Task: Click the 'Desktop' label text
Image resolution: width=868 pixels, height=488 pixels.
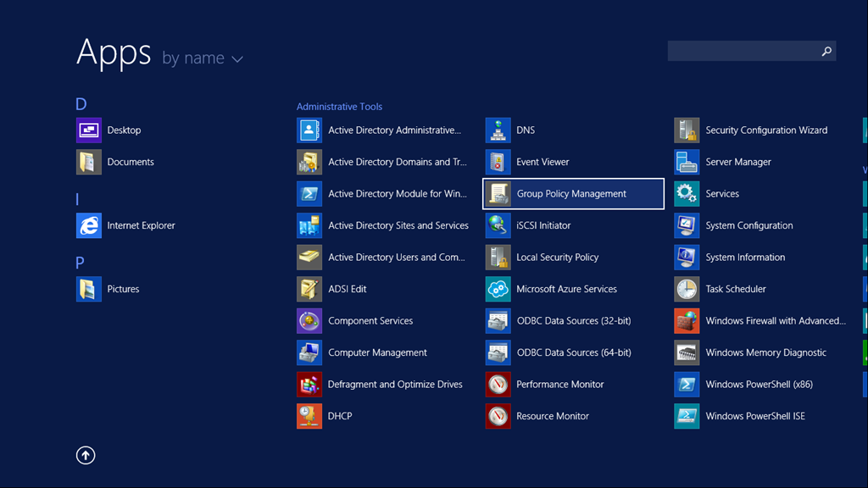Action: [x=124, y=130]
